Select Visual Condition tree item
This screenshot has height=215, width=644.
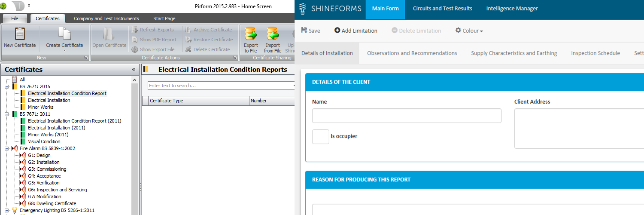44,141
